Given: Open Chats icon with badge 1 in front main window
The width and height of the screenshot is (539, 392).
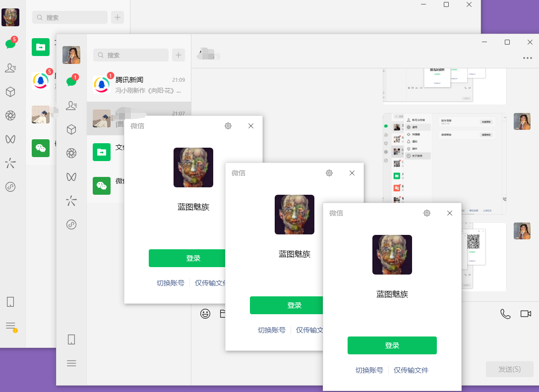Looking at the screenshot, I should tap(72, 81).
